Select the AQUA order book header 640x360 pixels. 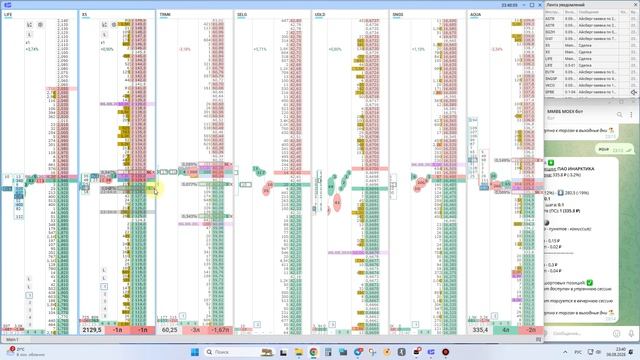(x=476, y=14)
